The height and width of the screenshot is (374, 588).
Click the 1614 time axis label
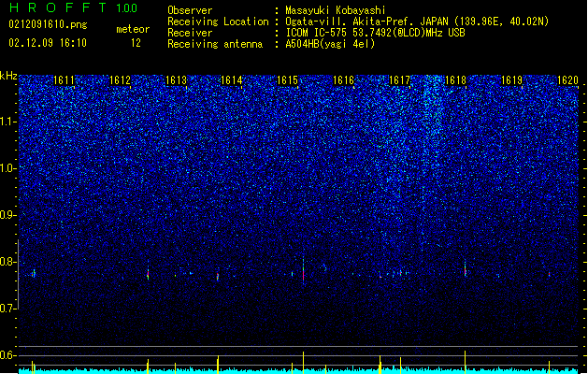tap(232, 80)
